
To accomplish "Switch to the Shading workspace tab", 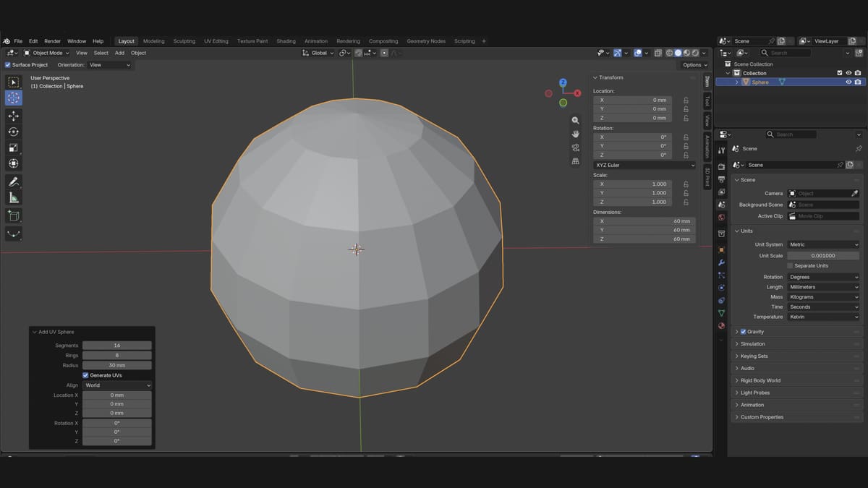I will [286, 41].
